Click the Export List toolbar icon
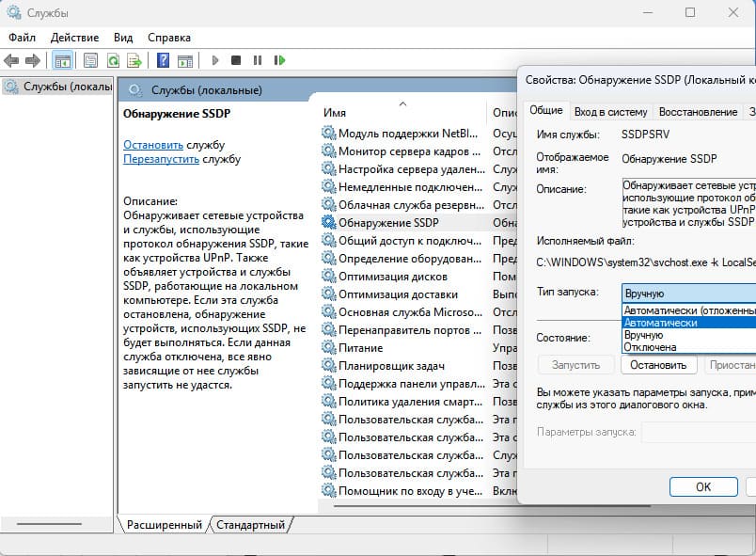756x556 pixels. [135, 60]
